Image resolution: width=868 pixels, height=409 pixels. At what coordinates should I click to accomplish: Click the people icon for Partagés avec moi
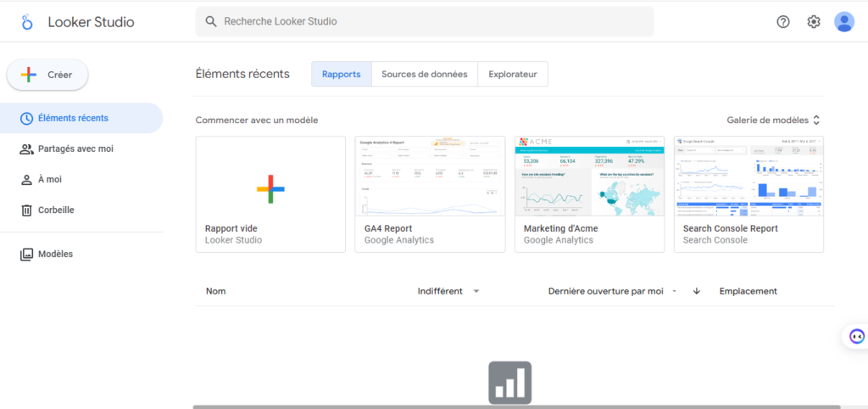[26, 149]
